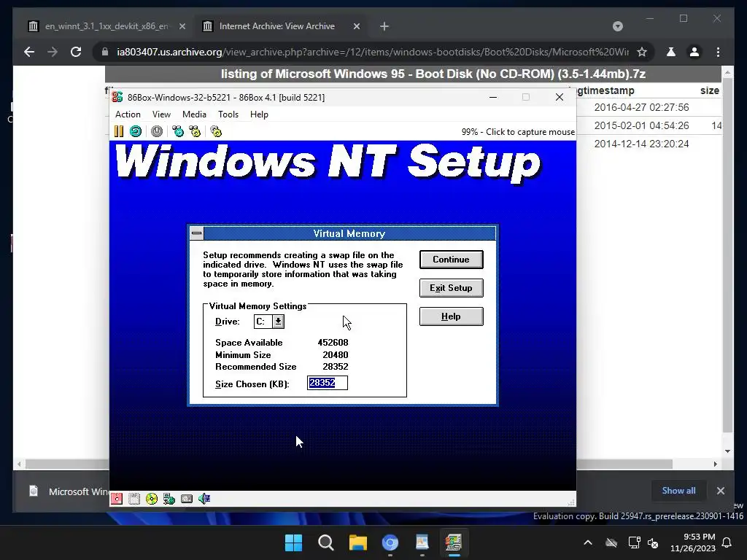Send Ctrl+Alt+Del using the teal key-combo icon
The height and width of the screenshot is (560, 747).
point(178,131)
